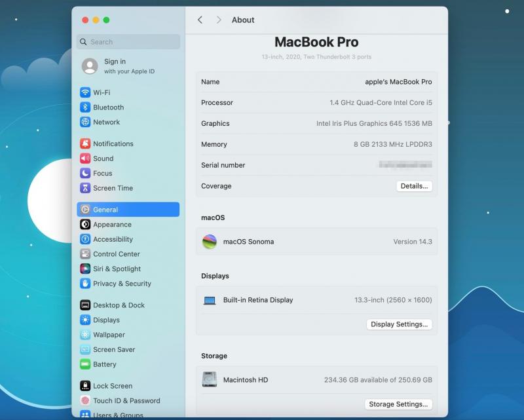Open the Lock Screen icon
This screenshot has width=524, height=420.
85,385
